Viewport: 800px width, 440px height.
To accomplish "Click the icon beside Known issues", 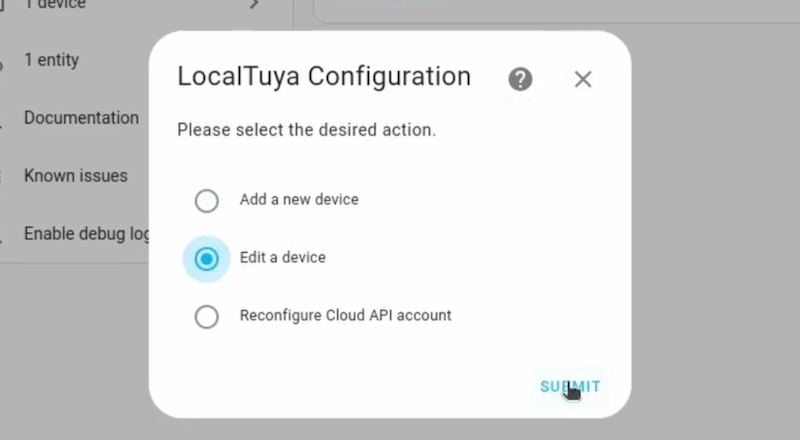I will pyautogui.click(x=3, y=176).
